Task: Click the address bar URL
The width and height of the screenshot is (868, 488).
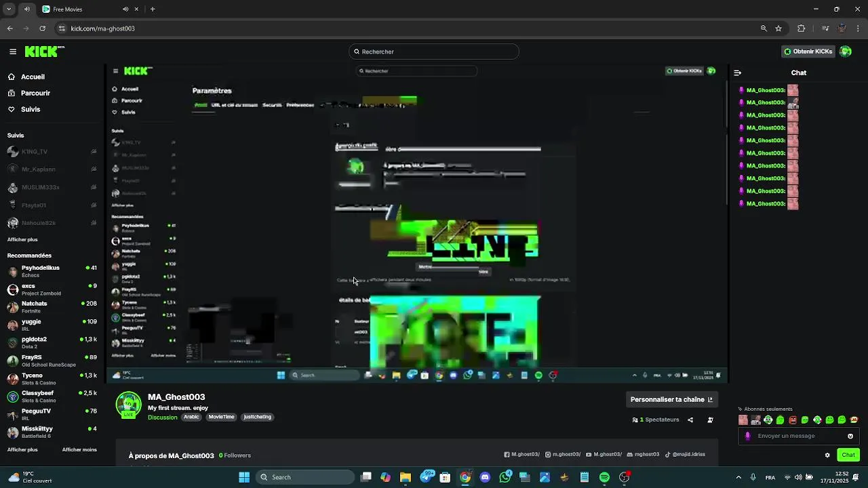Action: click(x=103, y=28)
